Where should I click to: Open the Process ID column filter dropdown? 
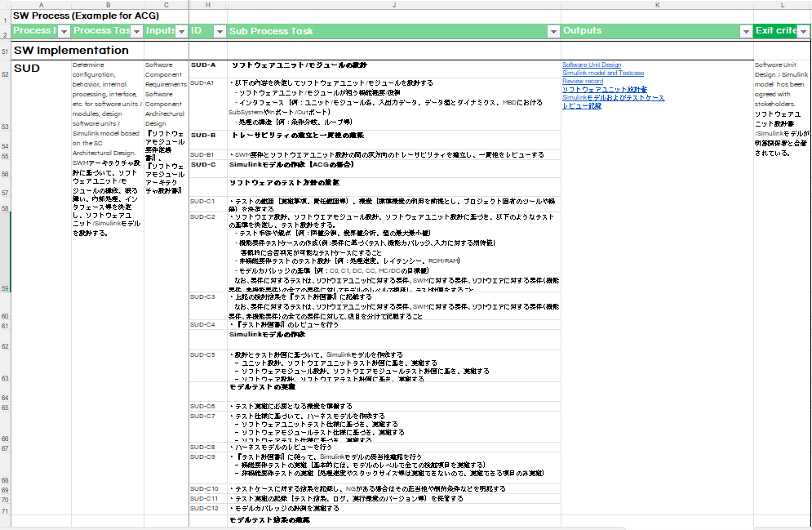pos(63,31)
